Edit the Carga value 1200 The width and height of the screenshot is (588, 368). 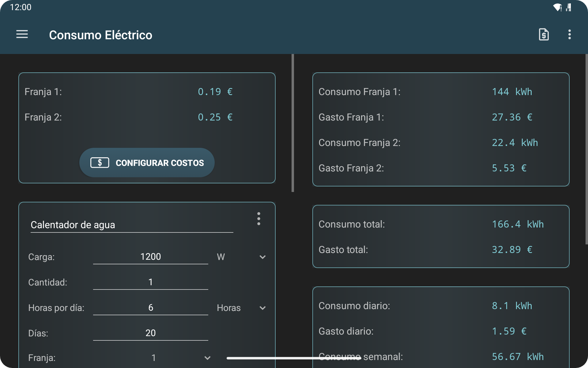coord(150,257)
